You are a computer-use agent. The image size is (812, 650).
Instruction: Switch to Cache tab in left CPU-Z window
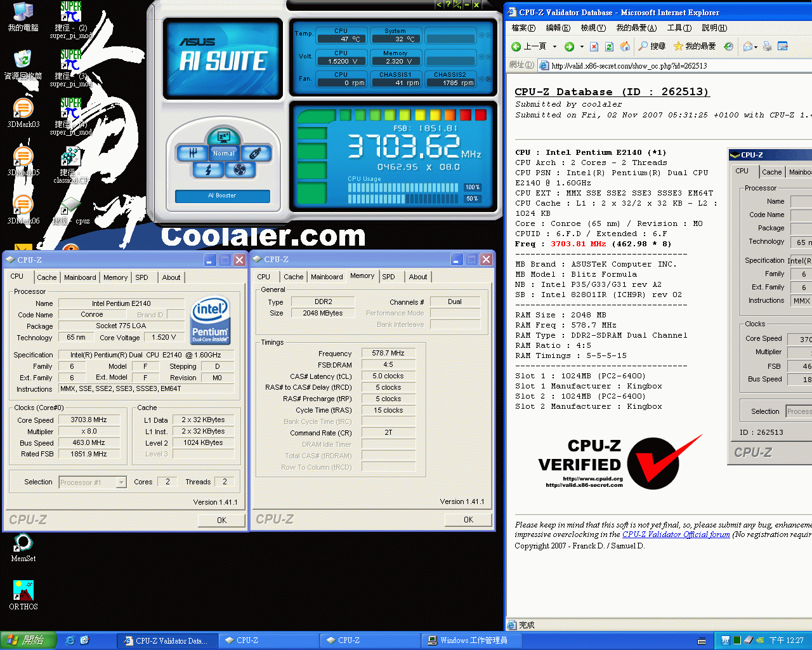point(46,277)
